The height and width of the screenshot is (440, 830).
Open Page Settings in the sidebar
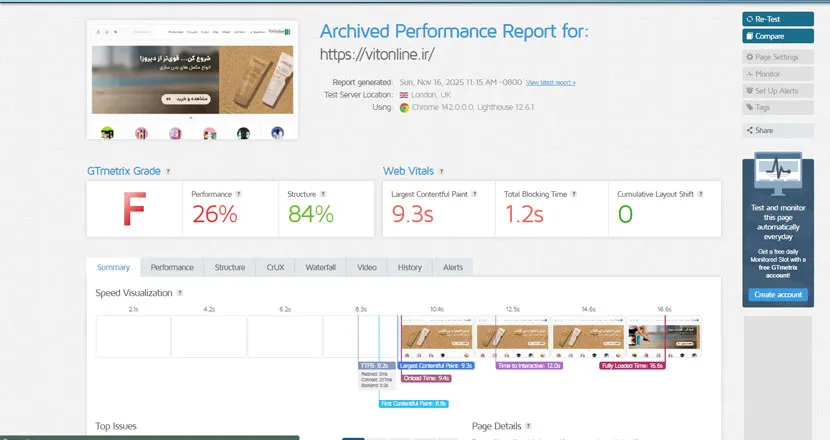(x=777, y=57)
